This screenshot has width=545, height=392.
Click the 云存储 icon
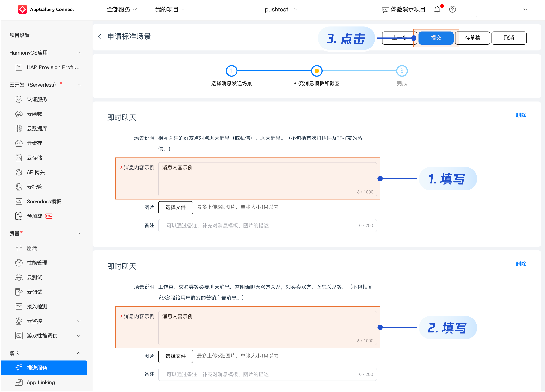click(19, 157)
